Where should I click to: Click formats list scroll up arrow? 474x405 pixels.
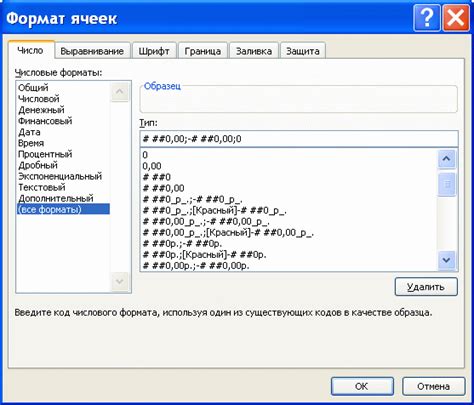120,92
